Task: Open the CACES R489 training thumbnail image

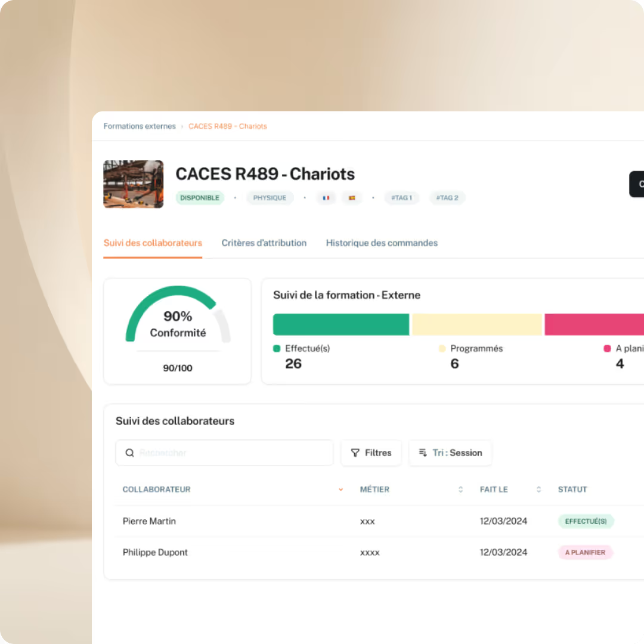Action: point(134,184)
